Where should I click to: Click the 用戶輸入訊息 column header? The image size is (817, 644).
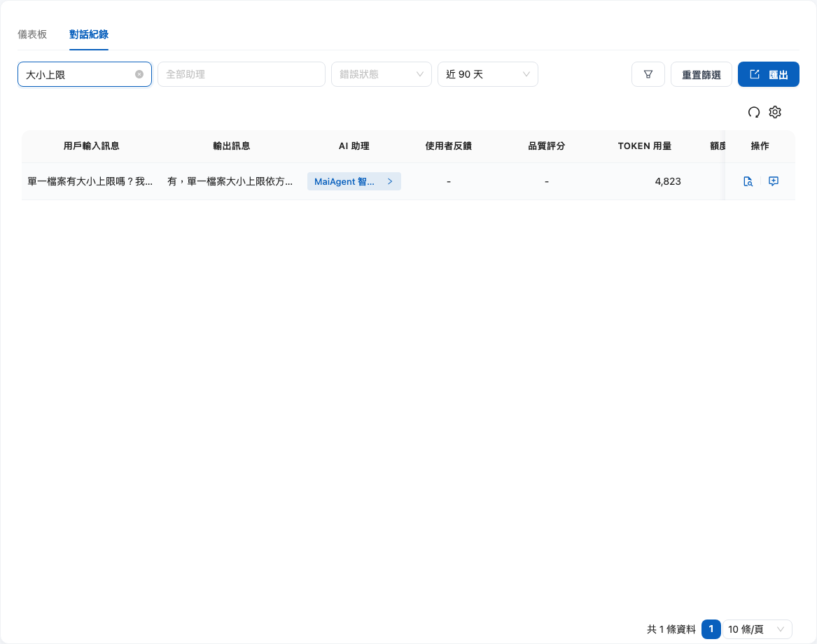[x=91, y=146]
